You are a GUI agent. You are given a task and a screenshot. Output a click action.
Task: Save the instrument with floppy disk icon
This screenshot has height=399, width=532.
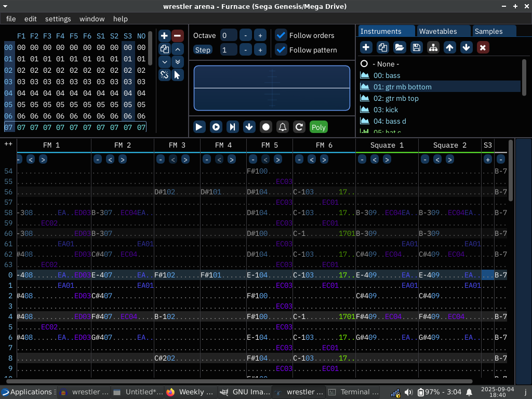coord(416,48)
